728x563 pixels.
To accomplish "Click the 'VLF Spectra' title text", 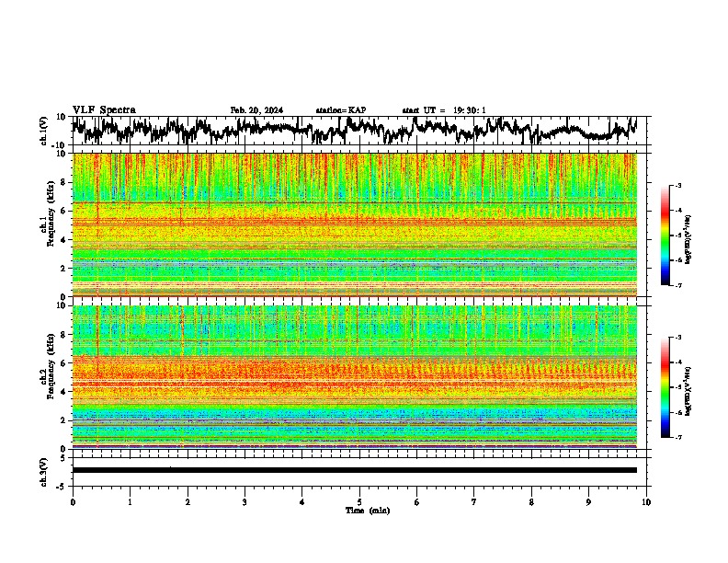I will pos(104,110).
